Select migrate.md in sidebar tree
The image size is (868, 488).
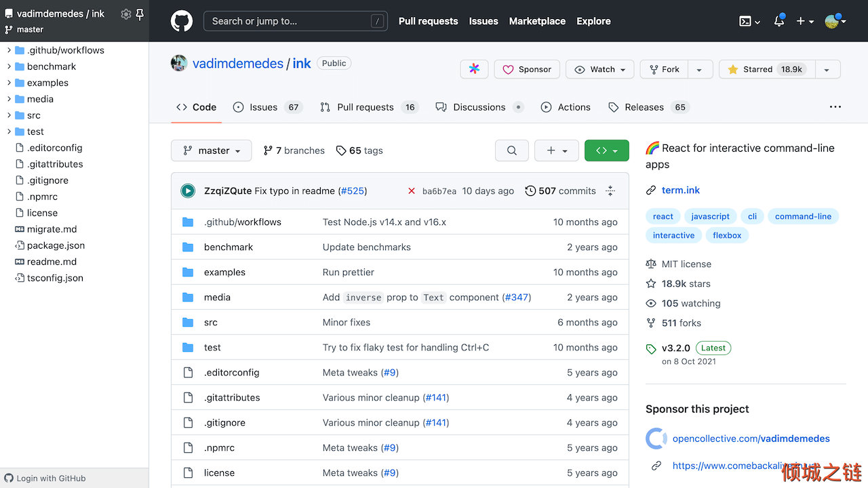click(x=52, y=229)
